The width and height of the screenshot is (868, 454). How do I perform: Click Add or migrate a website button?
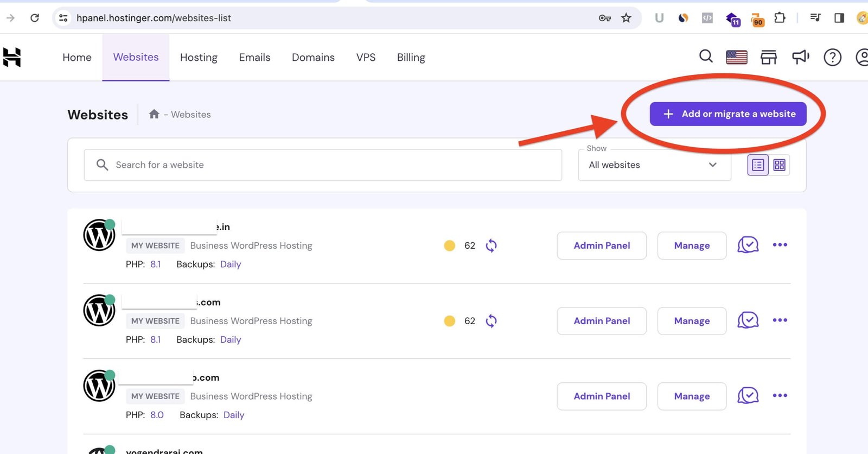728,114
